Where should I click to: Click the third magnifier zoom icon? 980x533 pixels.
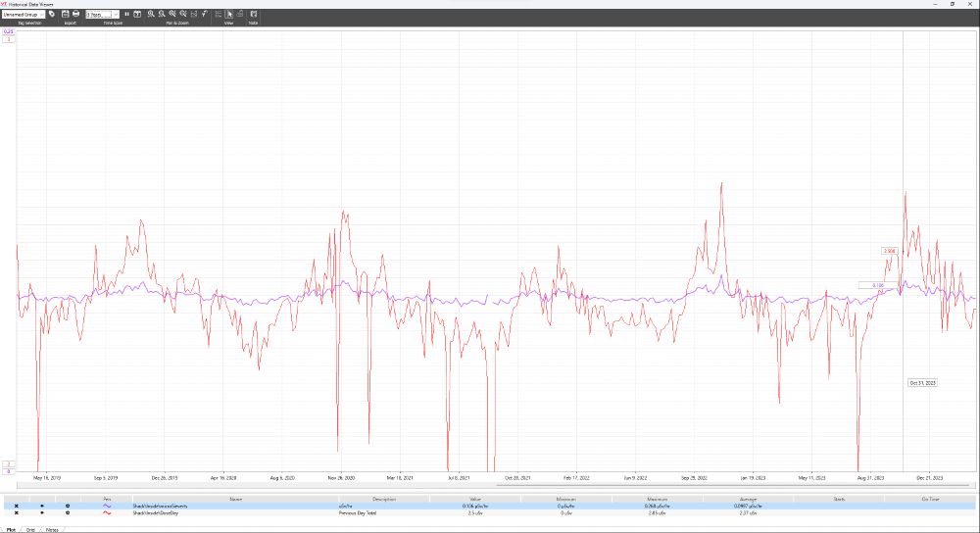(x=171, y=14)
